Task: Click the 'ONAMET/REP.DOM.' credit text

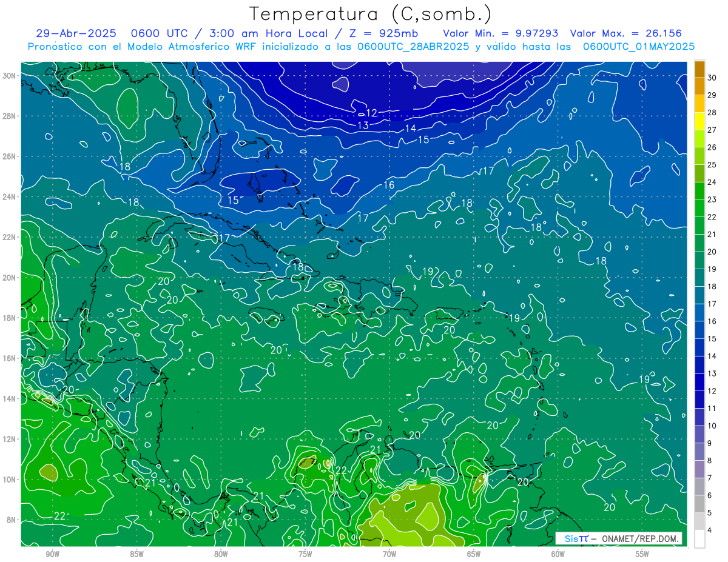Action: (x=639, y=538)
